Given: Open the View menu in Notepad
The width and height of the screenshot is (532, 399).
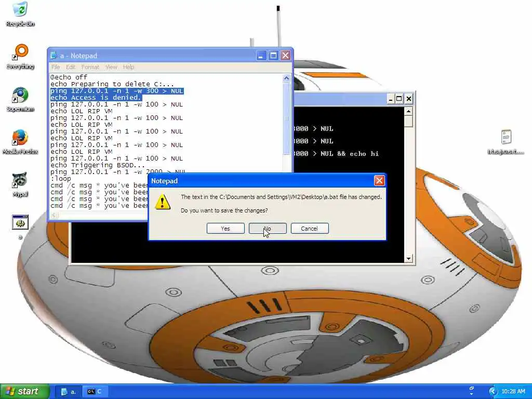Looking at the screenshot, I should [x=111, y=67].
